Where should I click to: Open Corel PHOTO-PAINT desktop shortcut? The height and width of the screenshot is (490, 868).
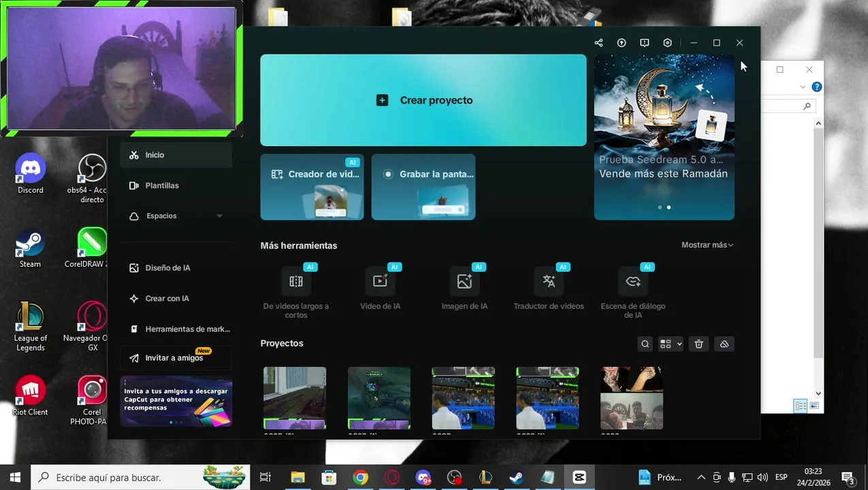pos(91,400)
